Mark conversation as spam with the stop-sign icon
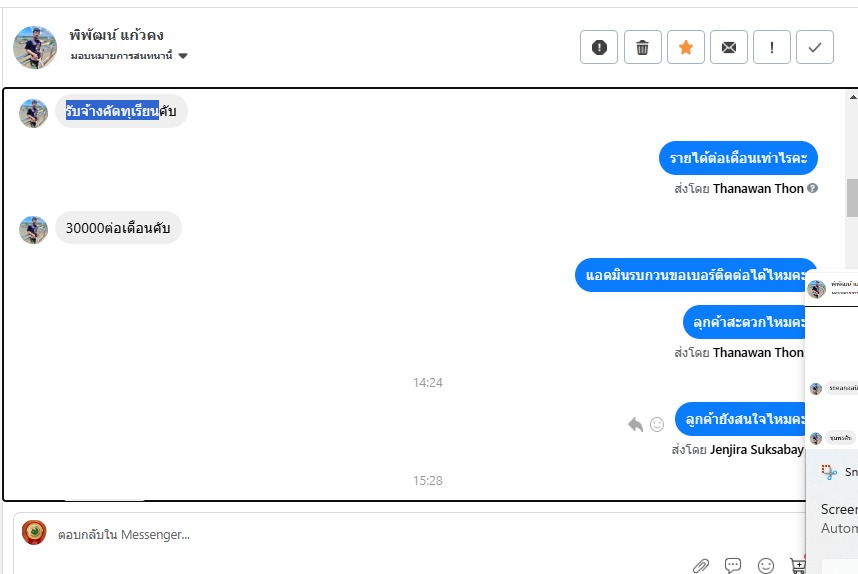Viewport: 858px width, 574px height. [x=599, y=47]
